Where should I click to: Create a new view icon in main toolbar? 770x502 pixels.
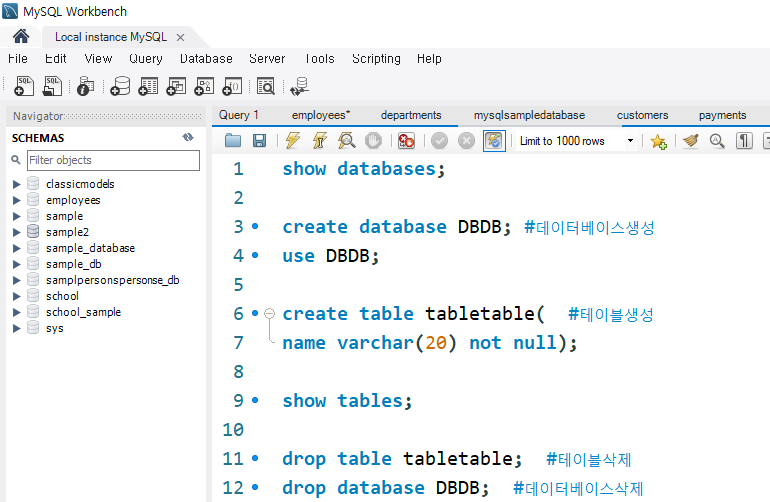pos(176,86)
